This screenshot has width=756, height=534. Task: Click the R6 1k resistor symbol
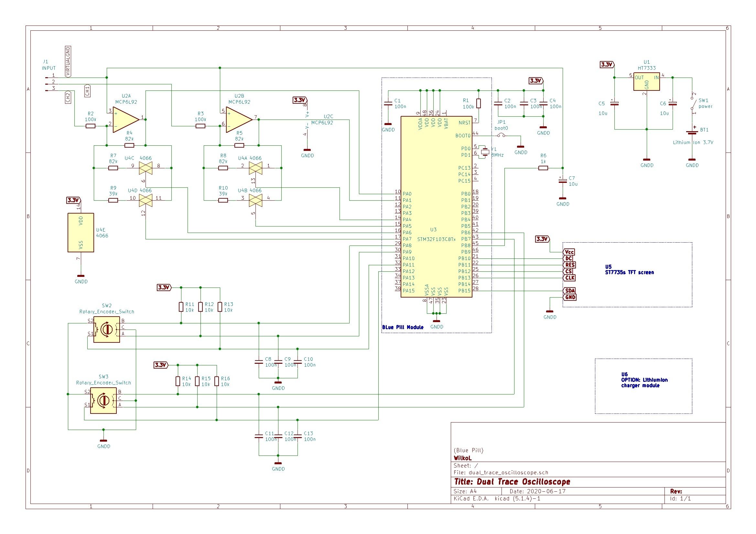(x=543, y=169)
